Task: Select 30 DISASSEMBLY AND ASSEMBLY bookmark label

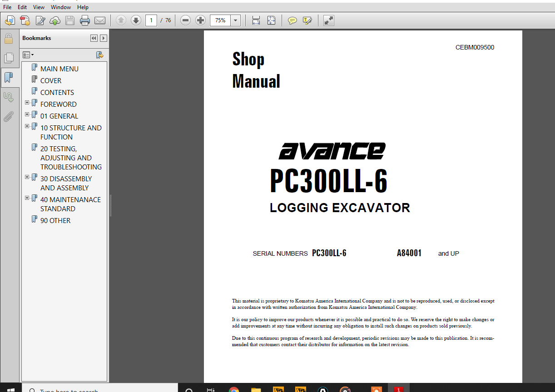Action: click(66, 183)
